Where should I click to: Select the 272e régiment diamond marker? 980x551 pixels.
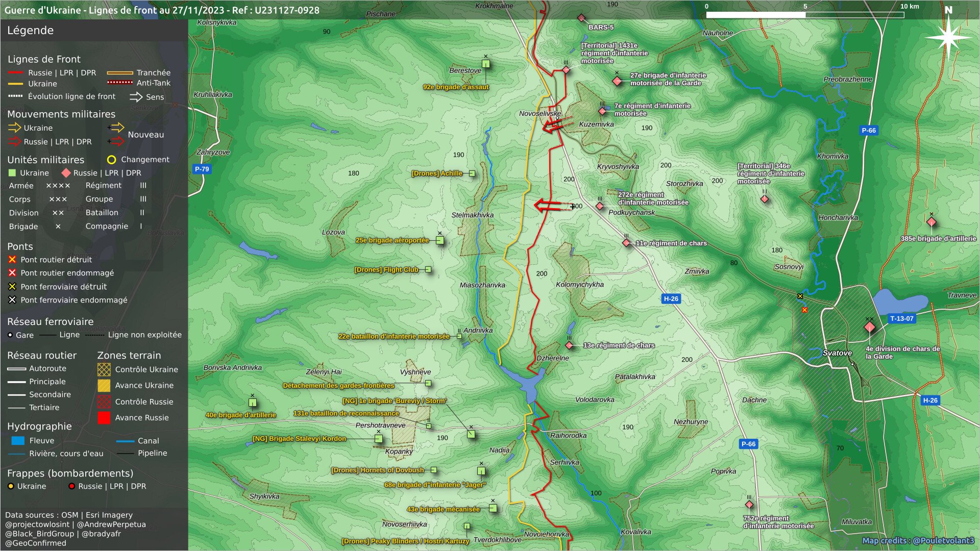[600, 206]
